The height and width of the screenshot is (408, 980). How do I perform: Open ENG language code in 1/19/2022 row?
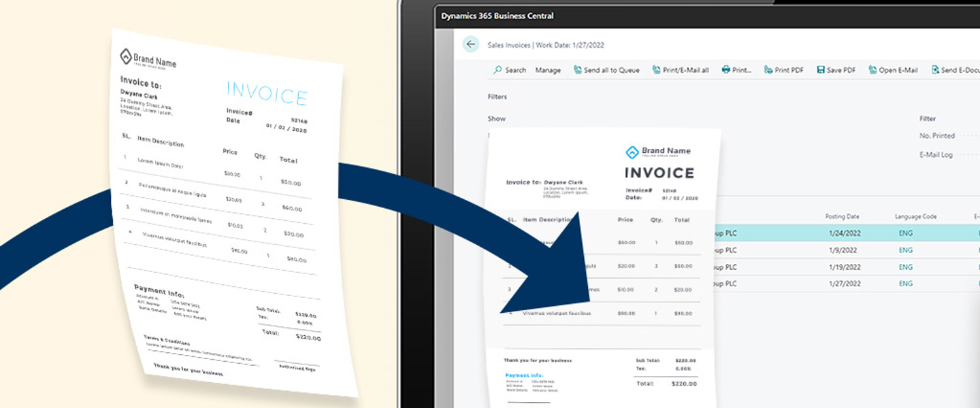906,267
